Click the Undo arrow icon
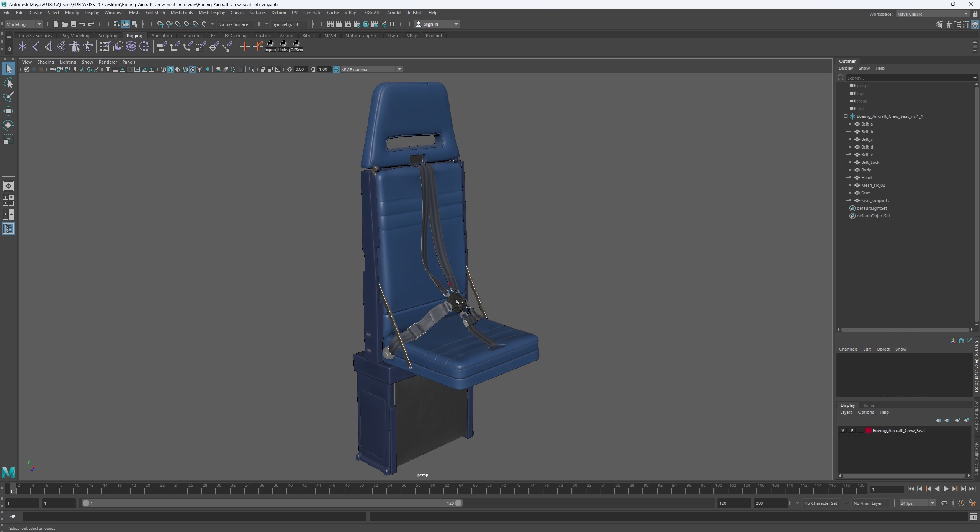 [82, 24]
